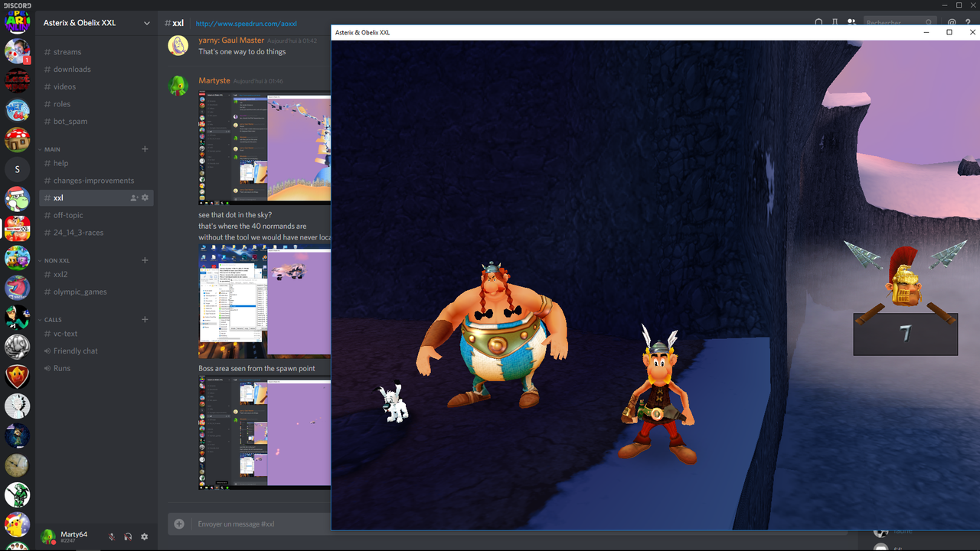Click the yarny: Gaul Master username

click(x=231, y=40)
